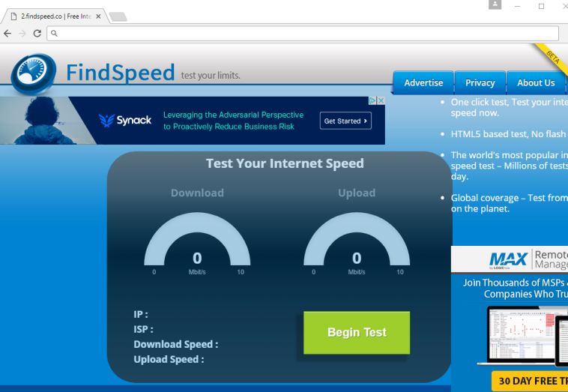The width and height of the screenshot is (568, 392).
Task: Open a new tab with the new-tab button
Action: coord(118,16)
